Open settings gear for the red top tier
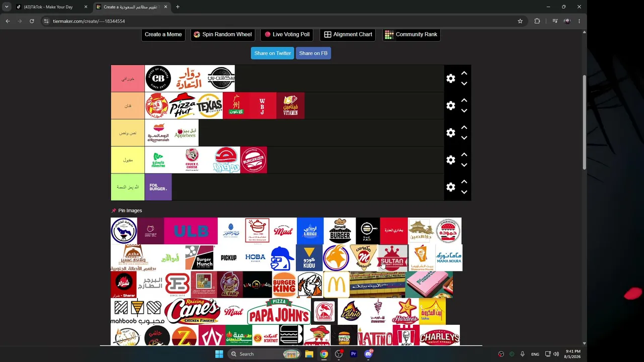The width and height of the screenshot is (644, 362). coord(451,78)
